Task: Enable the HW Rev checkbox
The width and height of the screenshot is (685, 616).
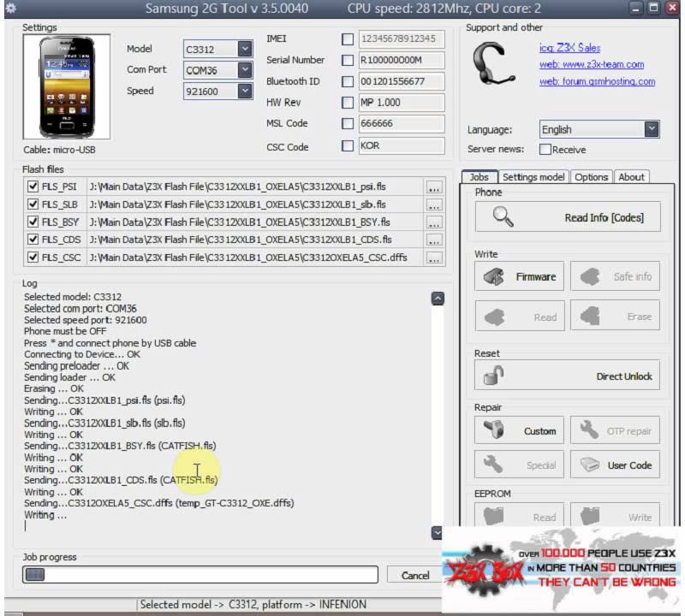Action: 348,103
